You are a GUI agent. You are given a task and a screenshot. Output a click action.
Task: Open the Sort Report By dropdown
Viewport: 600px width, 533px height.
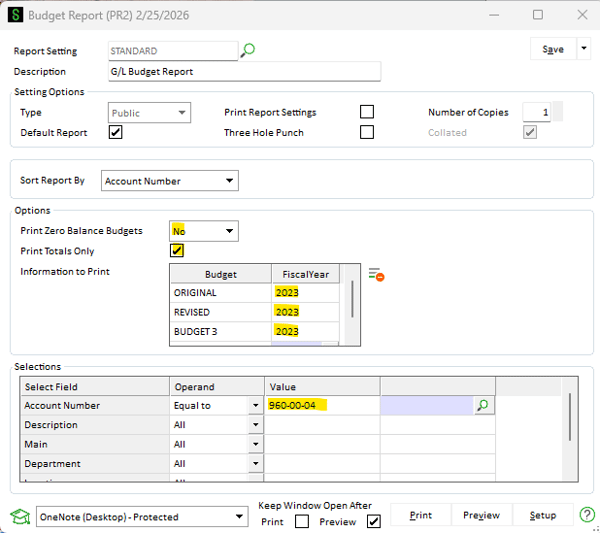coord(230,181)
